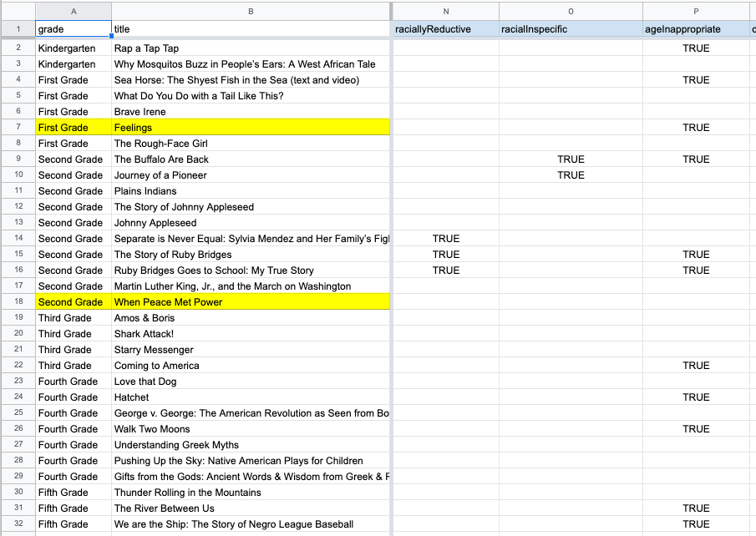
Task: Click 'Understanding Greek Myths' cell
Action: point(251,445)
